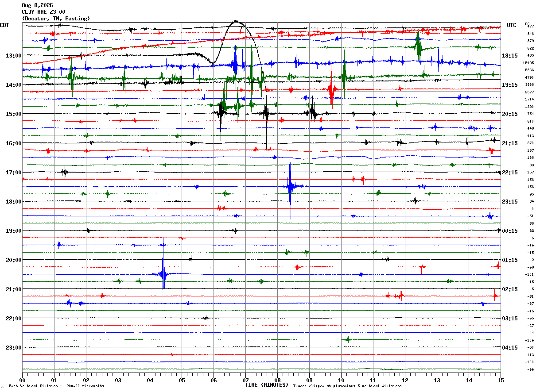Click the (Decatur, TN, Easting) location text
This screenshot has height=392, width=536.
pyautogui.click(x=56, y=19)
